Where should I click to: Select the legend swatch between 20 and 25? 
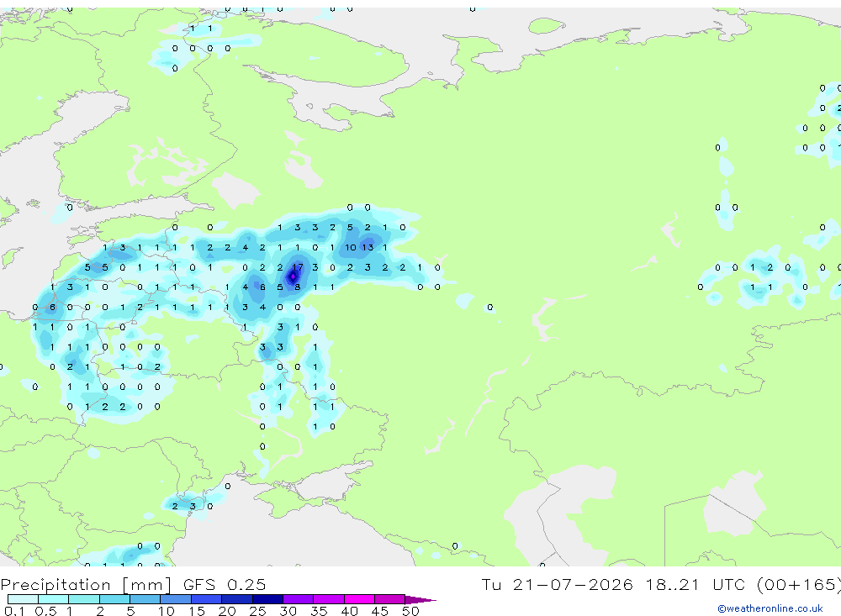(237, 599)
